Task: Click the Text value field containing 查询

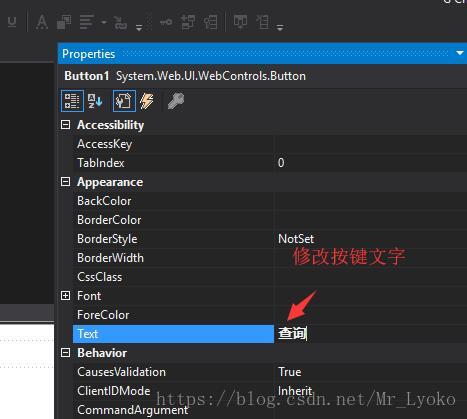Action: pos(371,334)
